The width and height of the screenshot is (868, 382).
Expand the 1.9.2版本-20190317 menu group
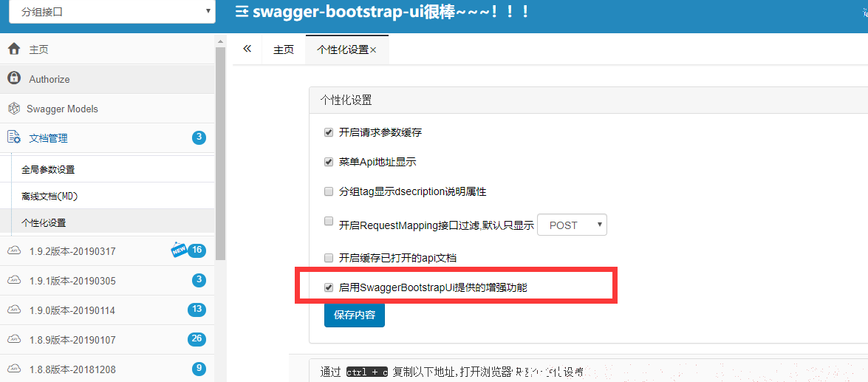(108, 250)
